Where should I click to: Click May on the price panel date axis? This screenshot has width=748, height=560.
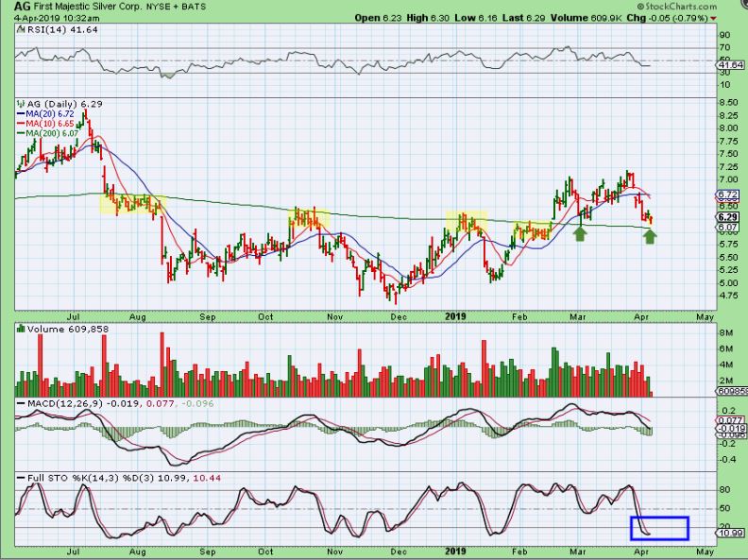pos(705,316)
